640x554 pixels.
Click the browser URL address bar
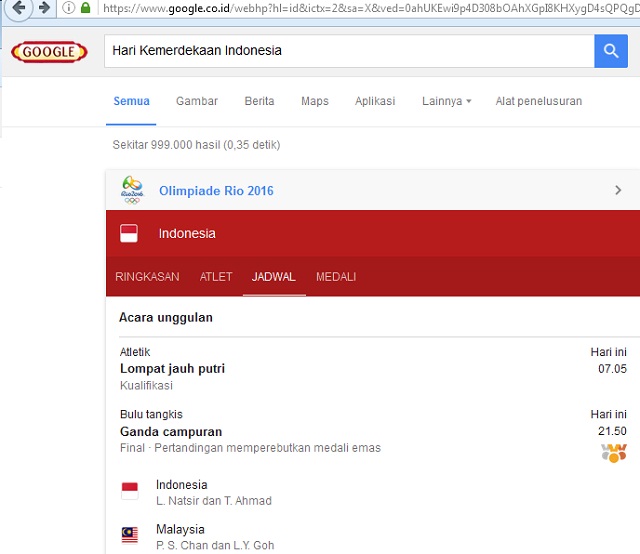[x=371, y=8]
